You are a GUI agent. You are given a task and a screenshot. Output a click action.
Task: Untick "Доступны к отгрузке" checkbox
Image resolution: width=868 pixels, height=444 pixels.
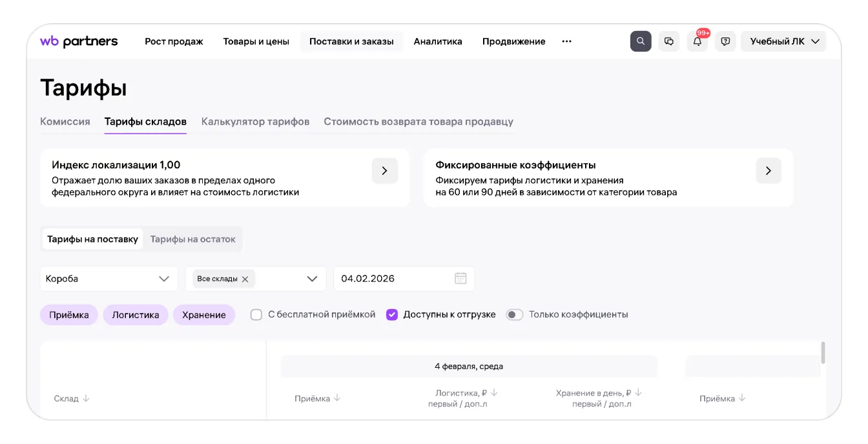tap(391, 315)
